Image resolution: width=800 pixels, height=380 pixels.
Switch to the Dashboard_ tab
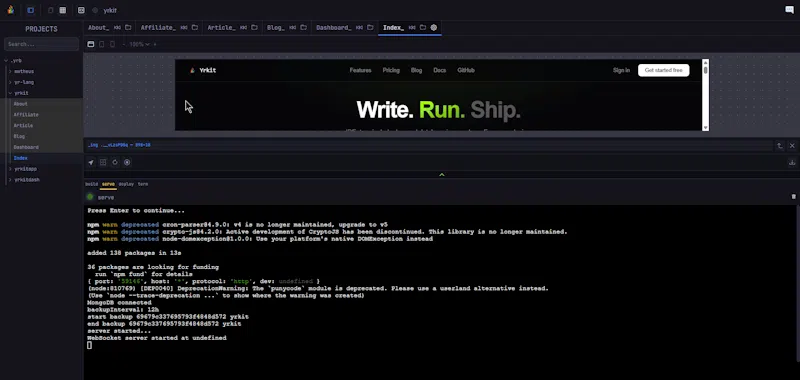334,28
